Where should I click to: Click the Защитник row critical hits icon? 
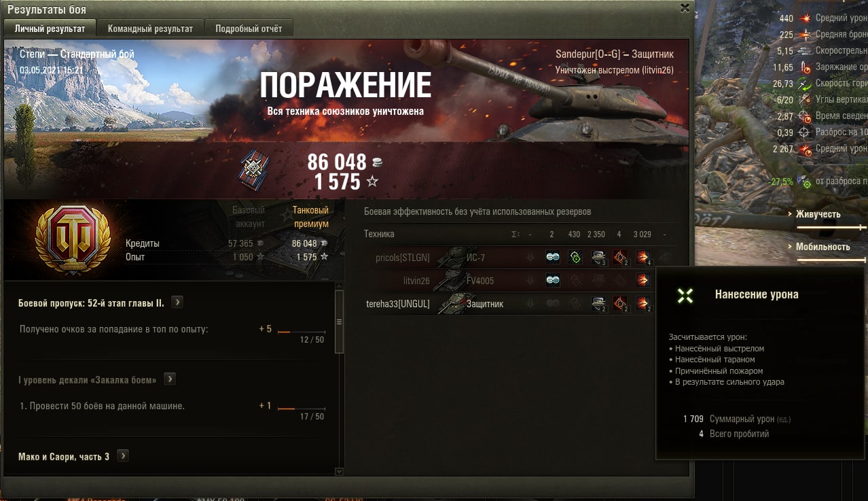620,304
